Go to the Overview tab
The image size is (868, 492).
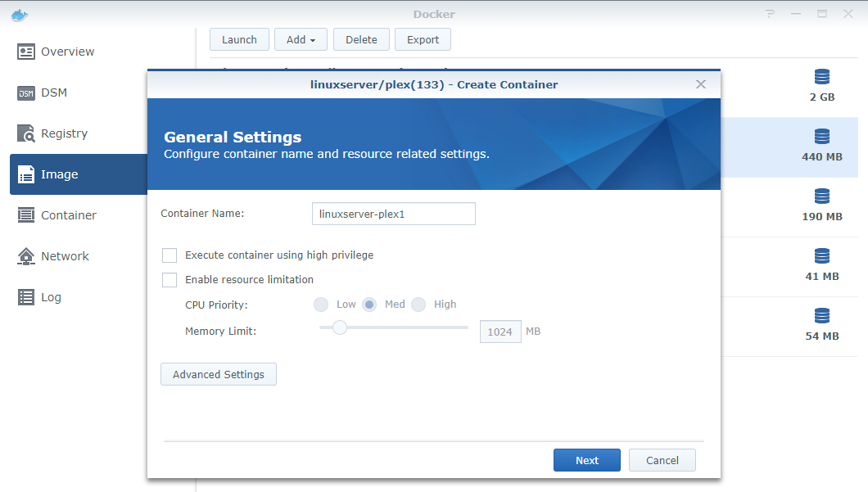point(67,52)
